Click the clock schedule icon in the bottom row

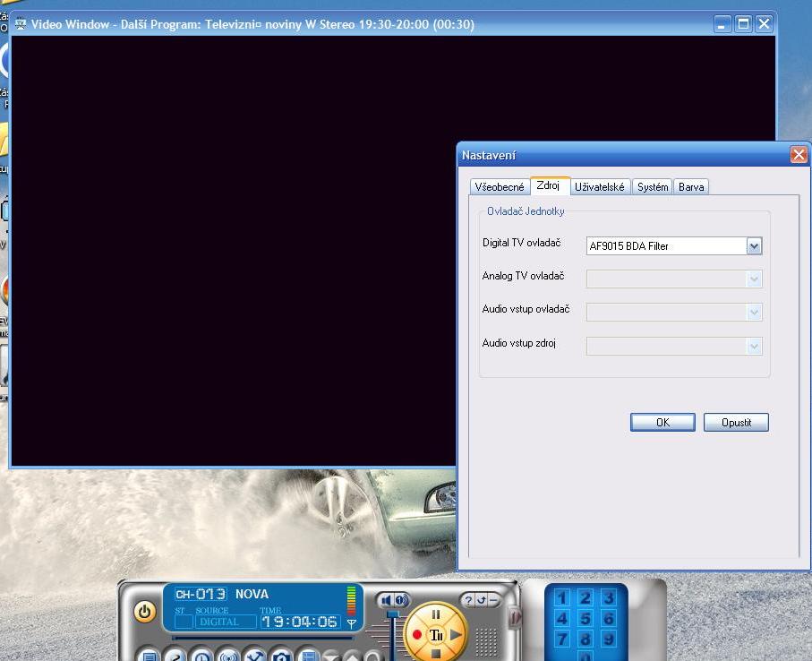click(202, 657)
